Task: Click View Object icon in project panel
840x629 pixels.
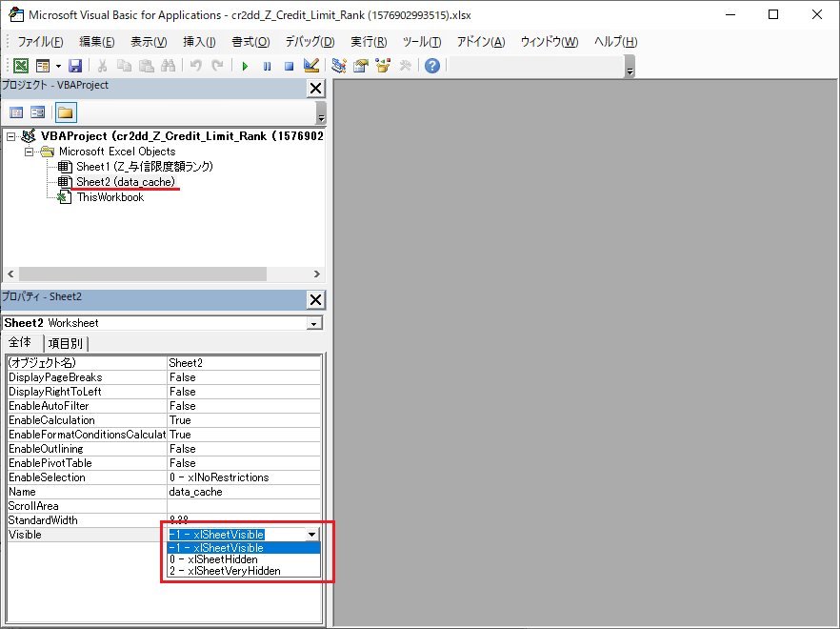Action: 37,112
